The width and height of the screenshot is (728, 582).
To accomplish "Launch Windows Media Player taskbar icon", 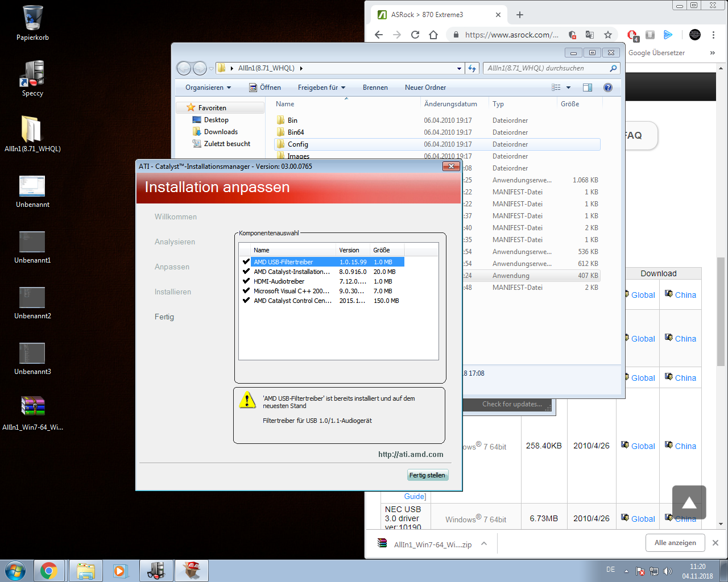I will pyautogui.click(x=120, y=571).
